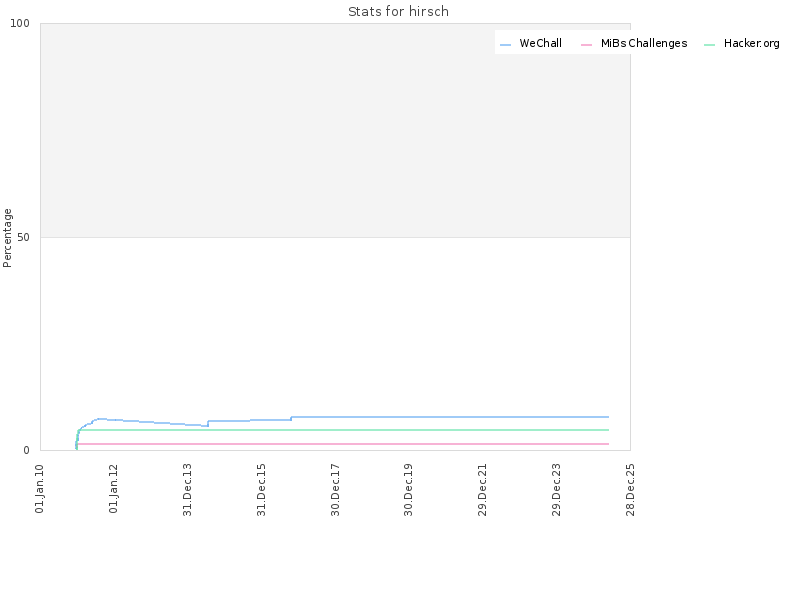Click the 50 percent axis tick label
The width and height of the screenshot is (800, 600).
pos(23,237)
